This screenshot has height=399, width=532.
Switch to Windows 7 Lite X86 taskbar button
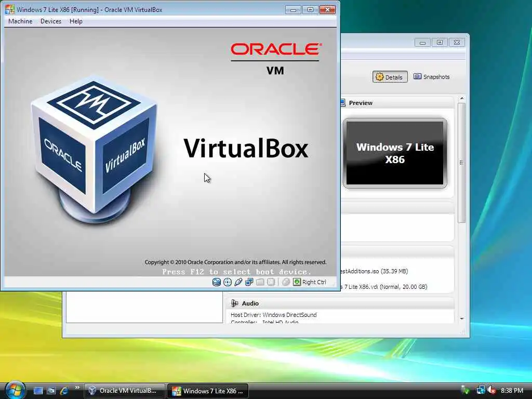(x=208, y=391)
